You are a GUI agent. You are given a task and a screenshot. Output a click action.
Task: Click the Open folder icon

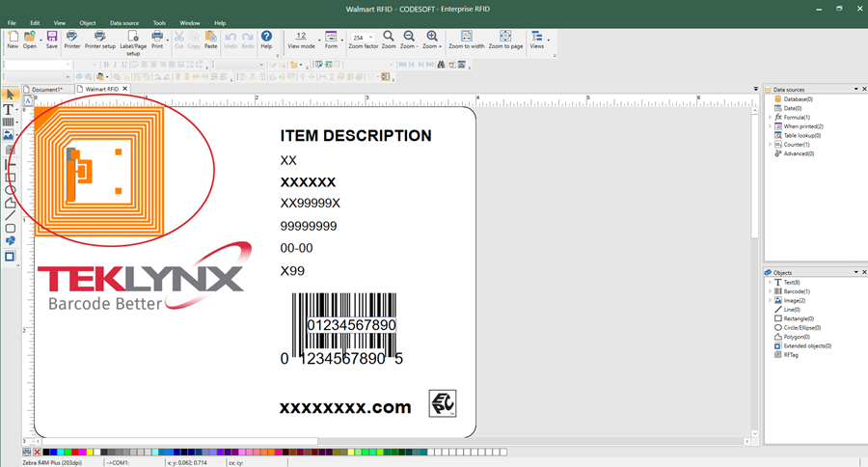coord(29,37)
